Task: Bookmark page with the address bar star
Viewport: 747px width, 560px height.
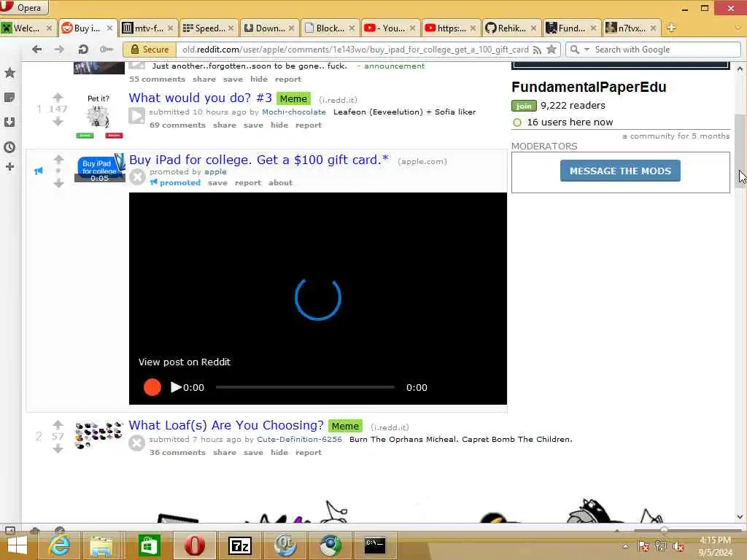Action: (551, 49)
